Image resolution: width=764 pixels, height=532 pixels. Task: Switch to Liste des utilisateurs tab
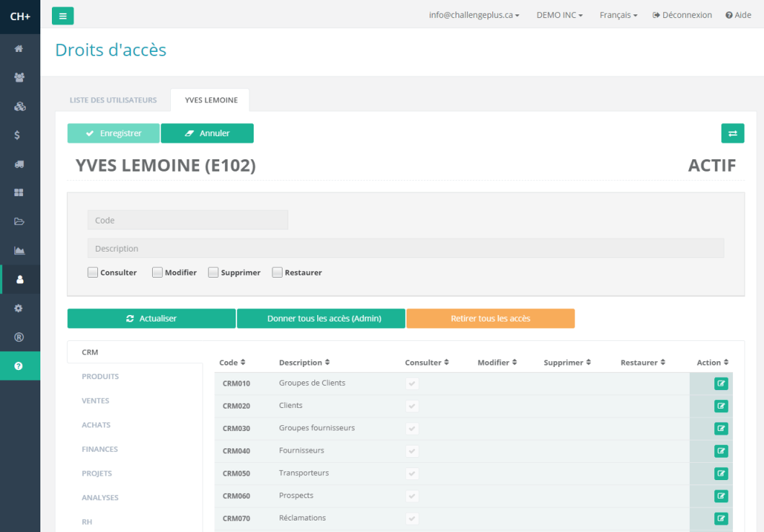click(113, 100)
